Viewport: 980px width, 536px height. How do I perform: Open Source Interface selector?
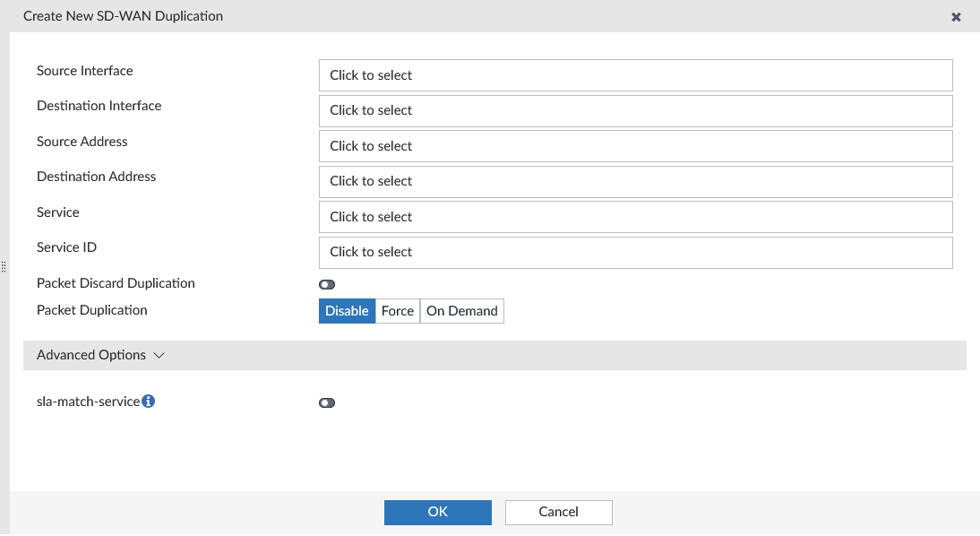(x=635, y=75)
